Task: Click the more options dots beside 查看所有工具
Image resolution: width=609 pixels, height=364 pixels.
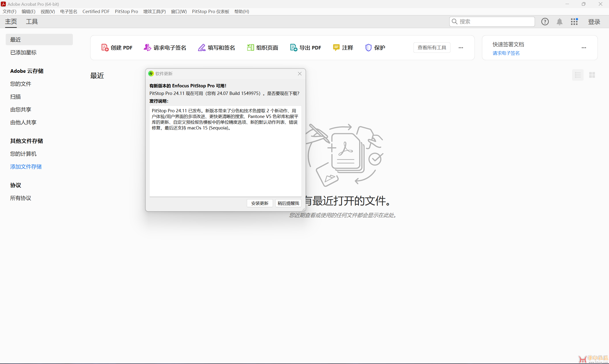Action: [x=460, y=48]
